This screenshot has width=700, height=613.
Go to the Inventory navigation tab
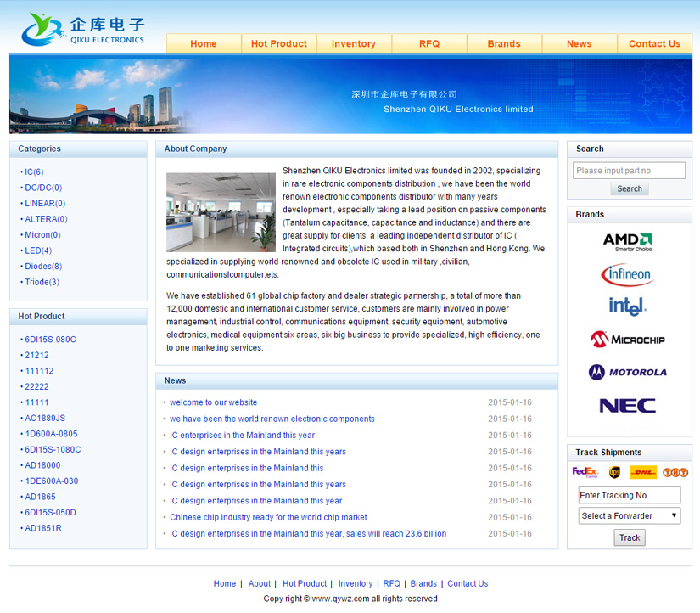point(354,44)
